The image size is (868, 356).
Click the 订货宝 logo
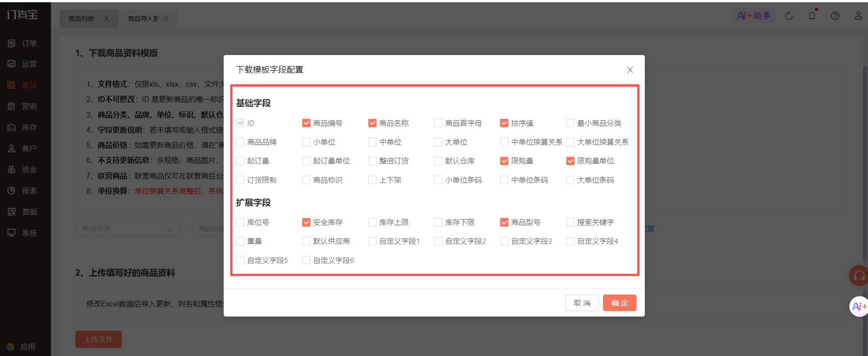pyautogui.click(x=22, y=15)
